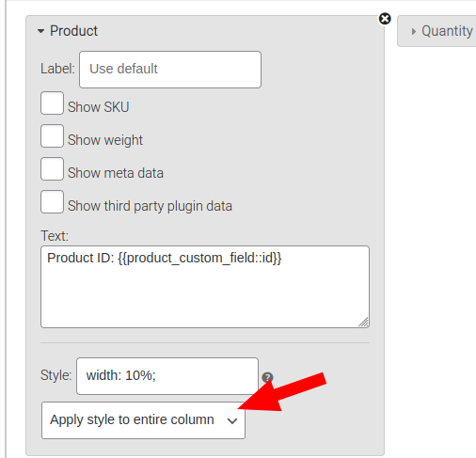Remove the Product column with X icon
Viewport: 476px width, 458px height.
[385, 19]
